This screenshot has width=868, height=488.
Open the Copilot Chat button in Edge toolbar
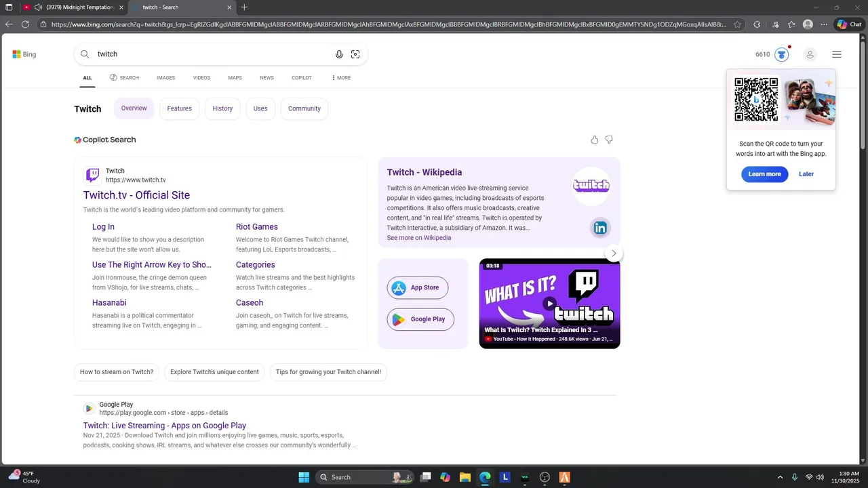[850, 24]
